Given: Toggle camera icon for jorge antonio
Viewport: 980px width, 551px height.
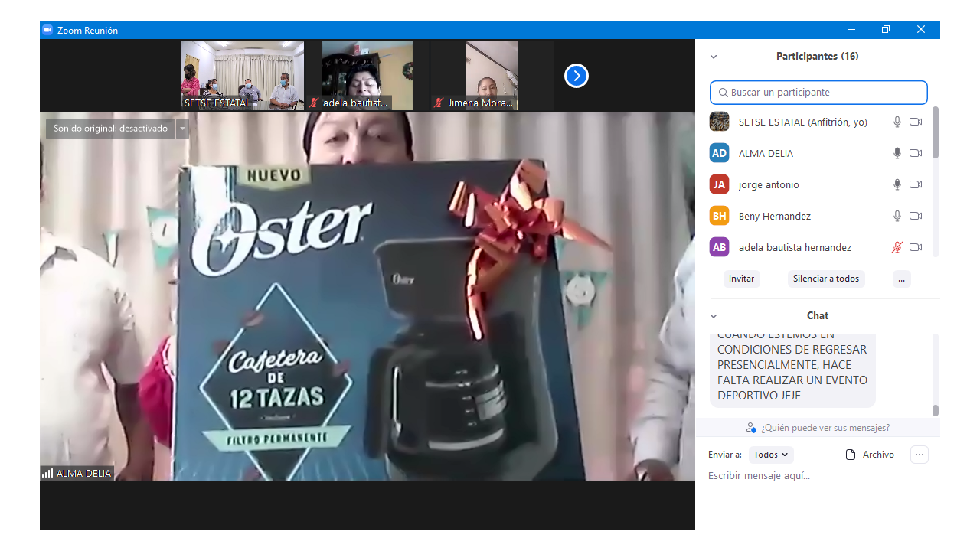Looking at the screenshot, I should (x=916, y=184).
